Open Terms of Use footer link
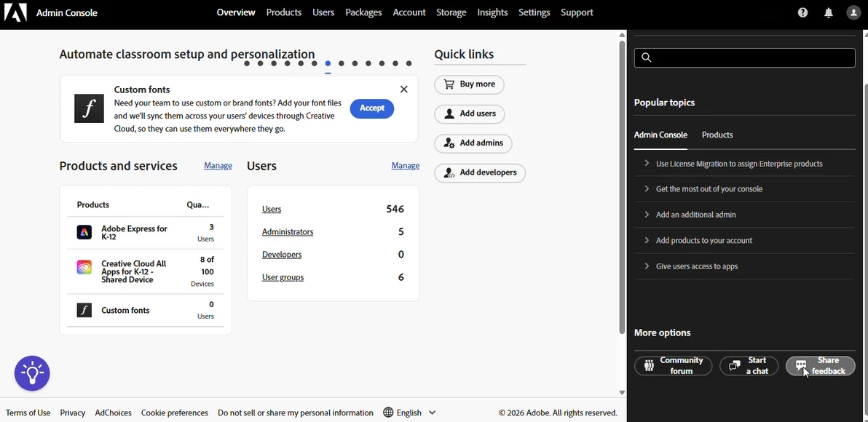 coord(28,413)
